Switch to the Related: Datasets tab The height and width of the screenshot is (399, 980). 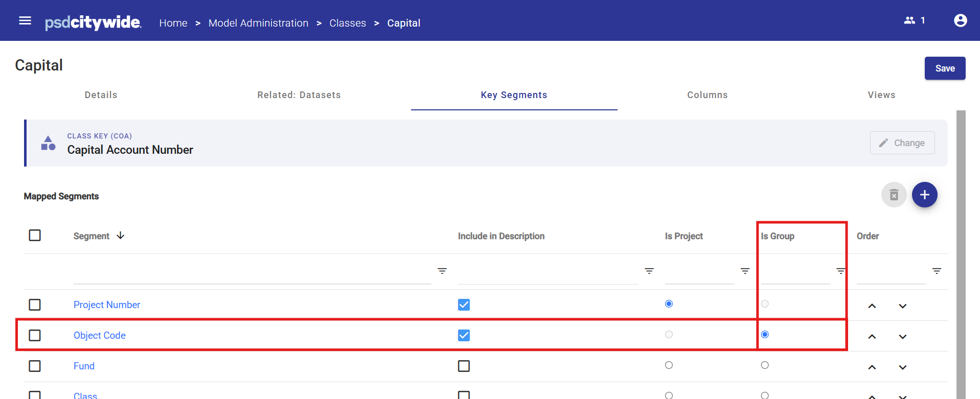[x=299, y=95]
